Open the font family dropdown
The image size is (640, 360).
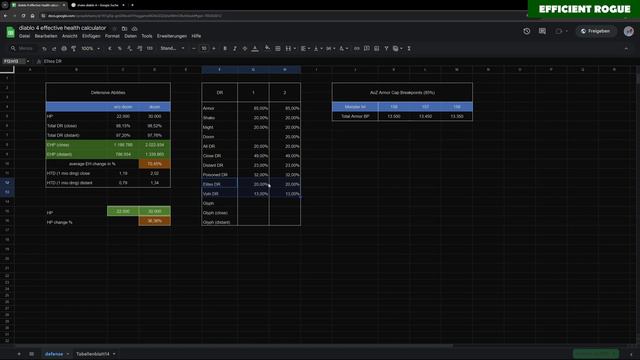[172, 48]
